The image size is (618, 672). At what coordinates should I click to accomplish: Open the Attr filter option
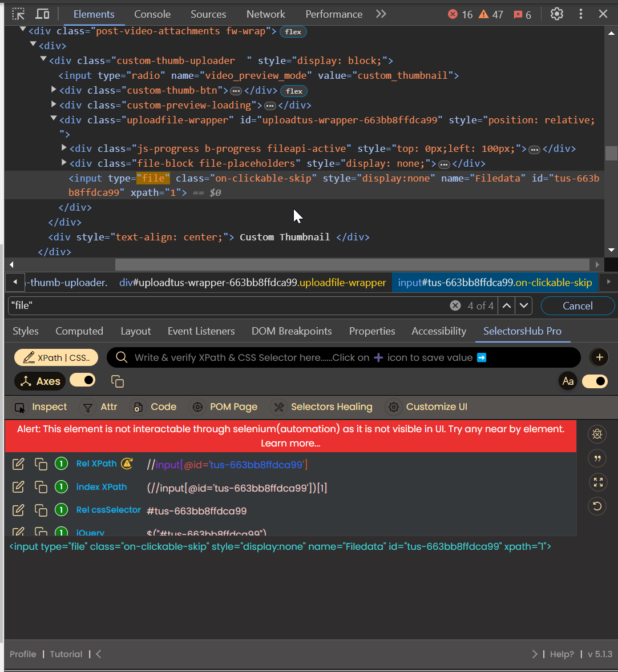pyautogui.click(x=99, y=407)
